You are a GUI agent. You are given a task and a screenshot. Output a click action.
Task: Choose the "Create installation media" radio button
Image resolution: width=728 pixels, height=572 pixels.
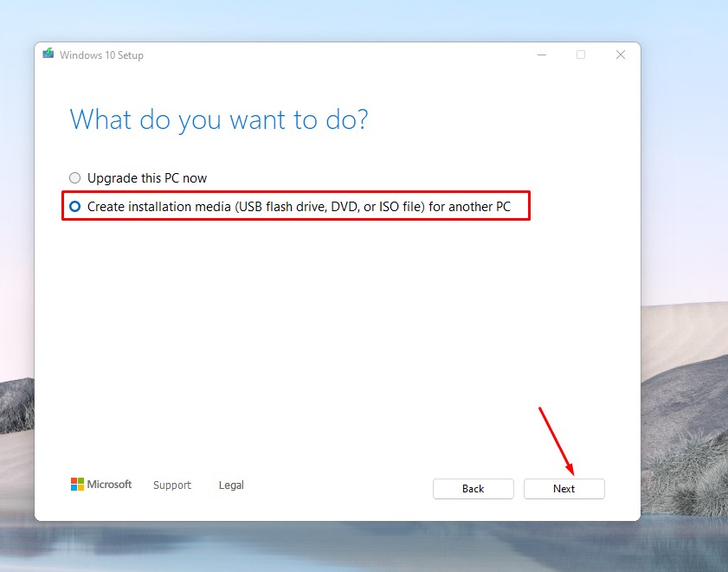click(x=74, y=207)
